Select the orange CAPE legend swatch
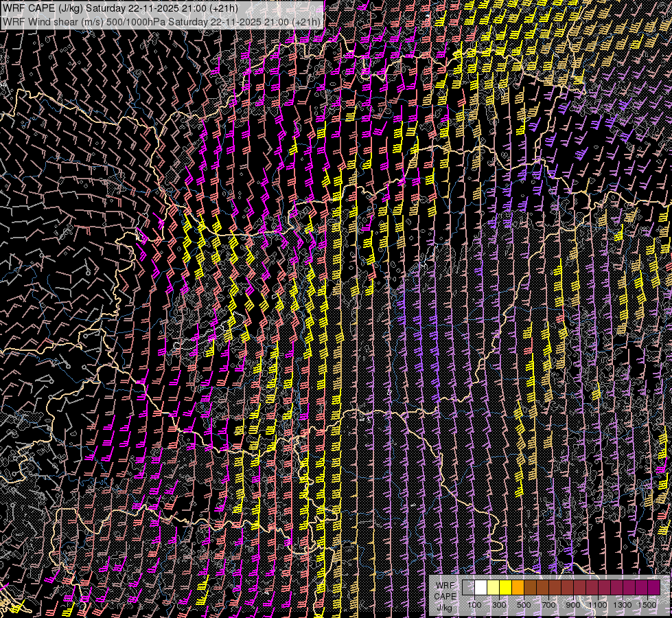 click(x=518, y=587)
